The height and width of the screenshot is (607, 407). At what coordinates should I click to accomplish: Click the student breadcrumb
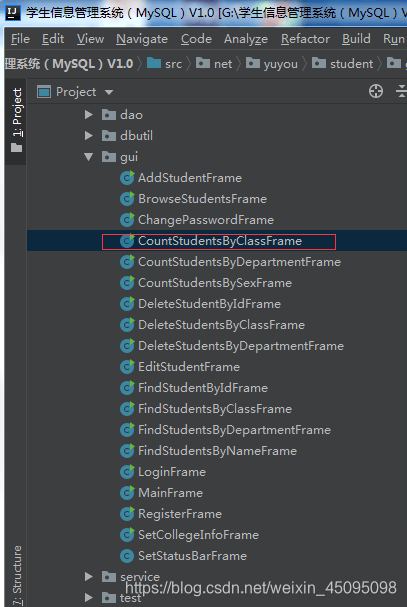(343, 63)
